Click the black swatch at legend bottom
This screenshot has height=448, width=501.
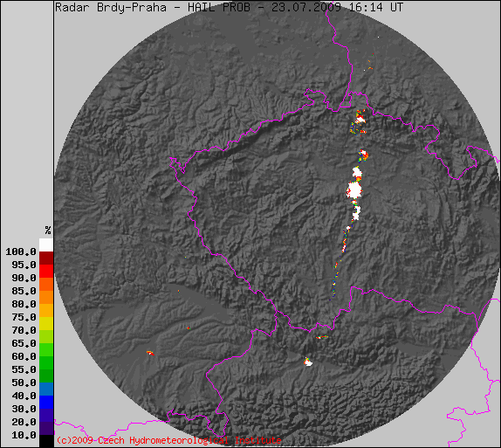point(46,441)
